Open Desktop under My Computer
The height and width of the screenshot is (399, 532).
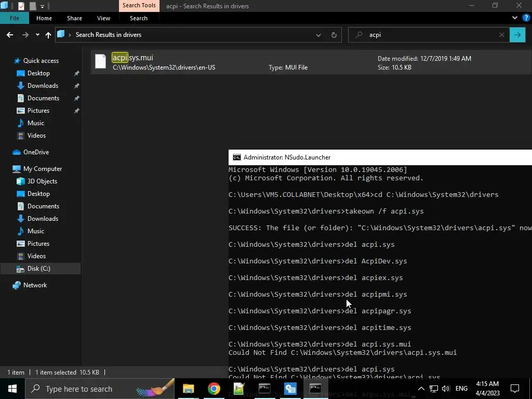tap(38, 194)
